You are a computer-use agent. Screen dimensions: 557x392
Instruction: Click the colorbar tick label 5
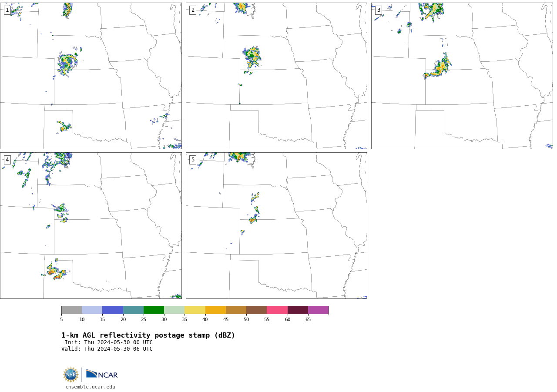coord(61,320)
